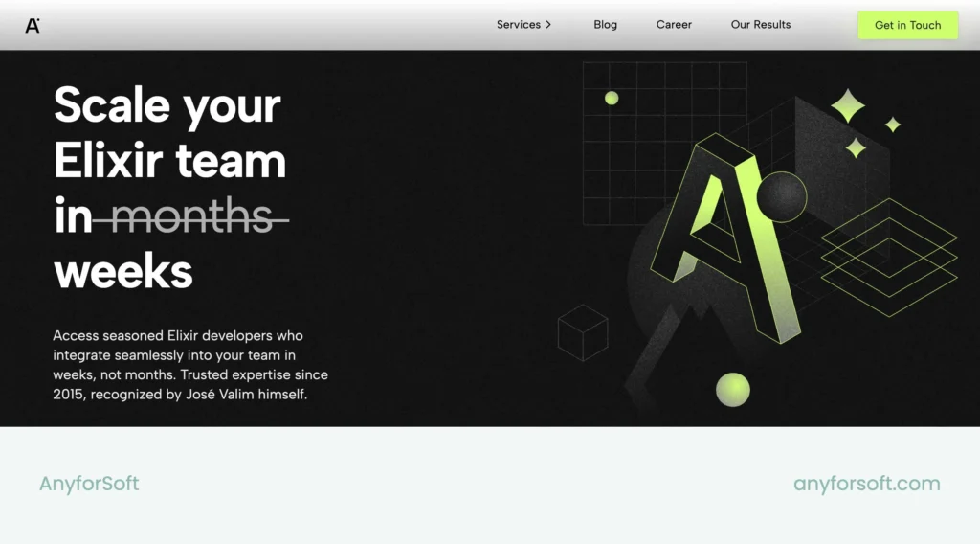Open the Services navigation item
Viewport: 980px width, 544px height.
coord(518,24)
